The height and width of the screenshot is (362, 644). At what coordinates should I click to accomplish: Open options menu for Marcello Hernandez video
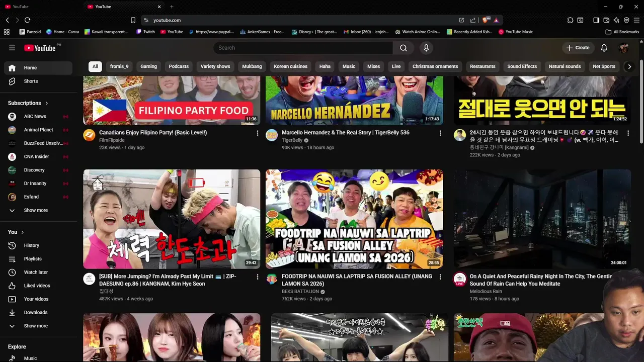(440, 133)
